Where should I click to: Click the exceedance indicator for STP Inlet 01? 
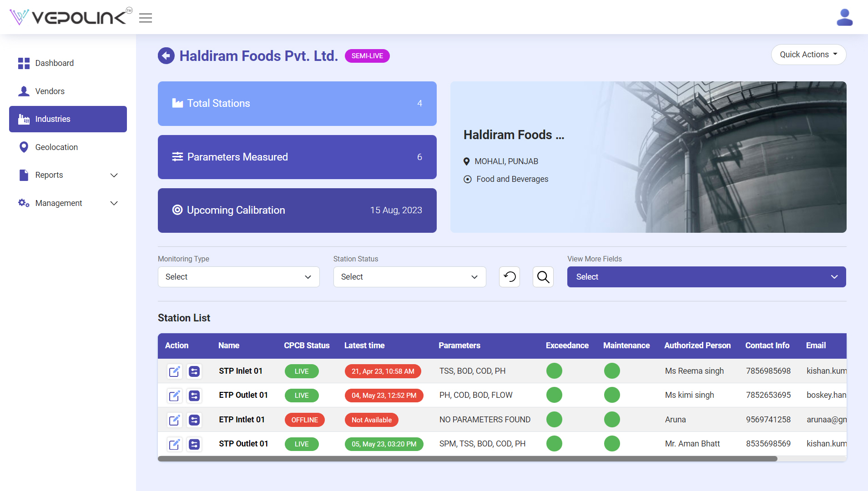(554, 371)
